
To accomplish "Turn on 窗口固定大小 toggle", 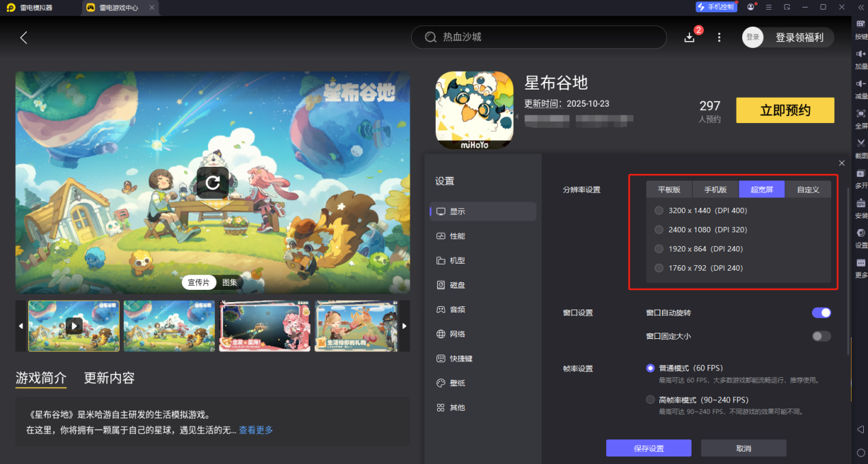I will (820, 336).
